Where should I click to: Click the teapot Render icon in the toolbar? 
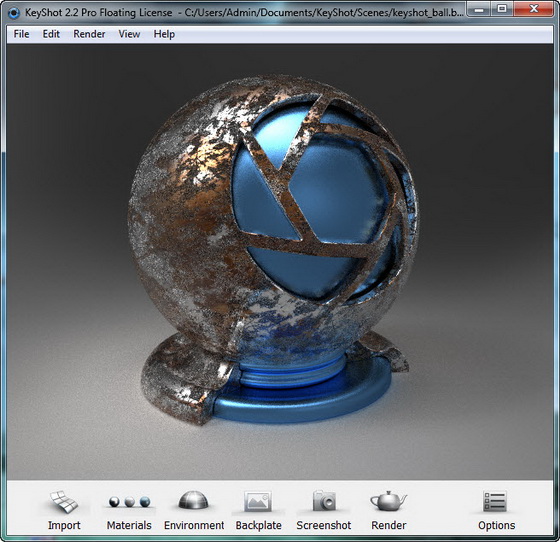tap(389, 501)
